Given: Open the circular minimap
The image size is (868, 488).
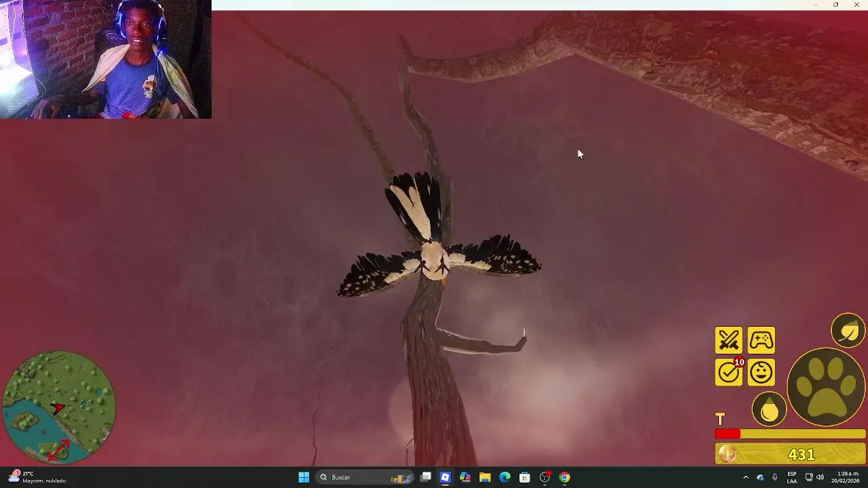Looking at the screenshot, I should tap(58, 407).
